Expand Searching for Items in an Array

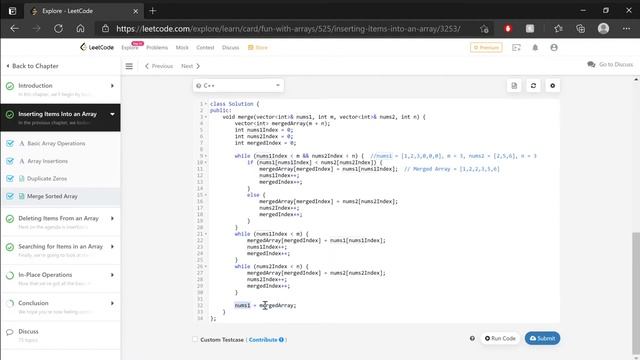(112, 247)
